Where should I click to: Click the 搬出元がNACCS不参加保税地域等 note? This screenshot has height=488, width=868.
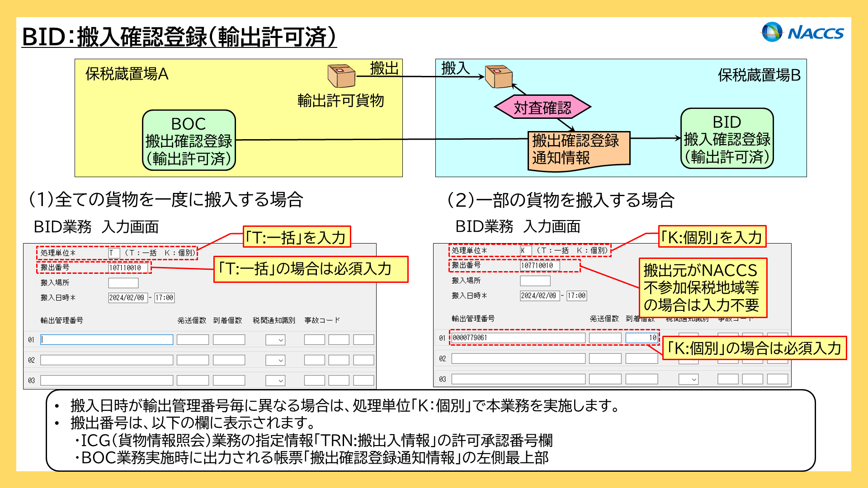(x=703, y=288)
